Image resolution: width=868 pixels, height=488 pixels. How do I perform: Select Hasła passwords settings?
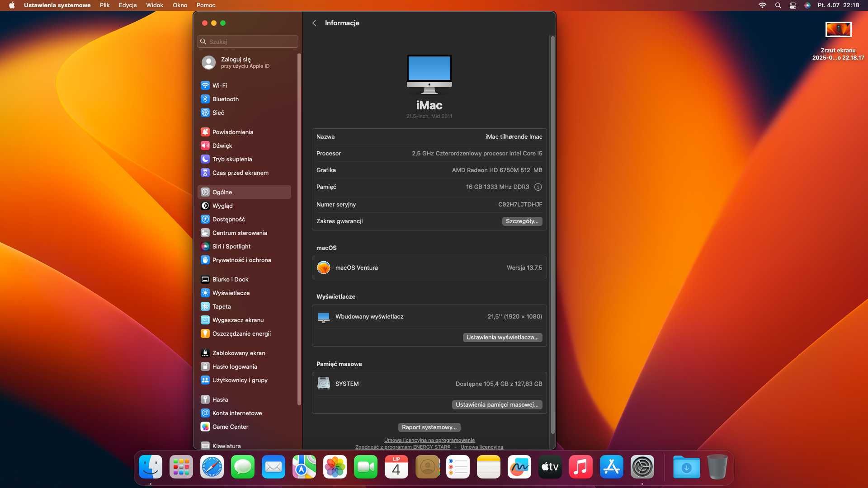[244, 399]
